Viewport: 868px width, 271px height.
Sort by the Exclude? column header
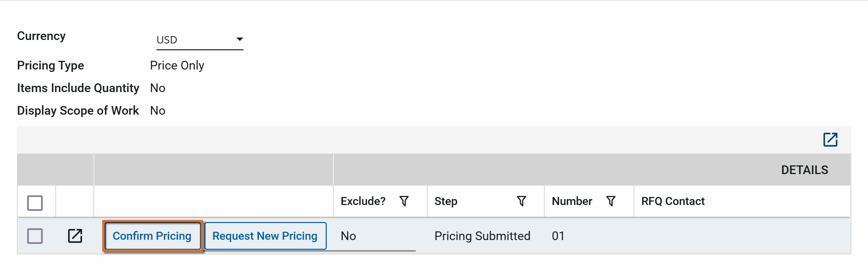point(363,201)
